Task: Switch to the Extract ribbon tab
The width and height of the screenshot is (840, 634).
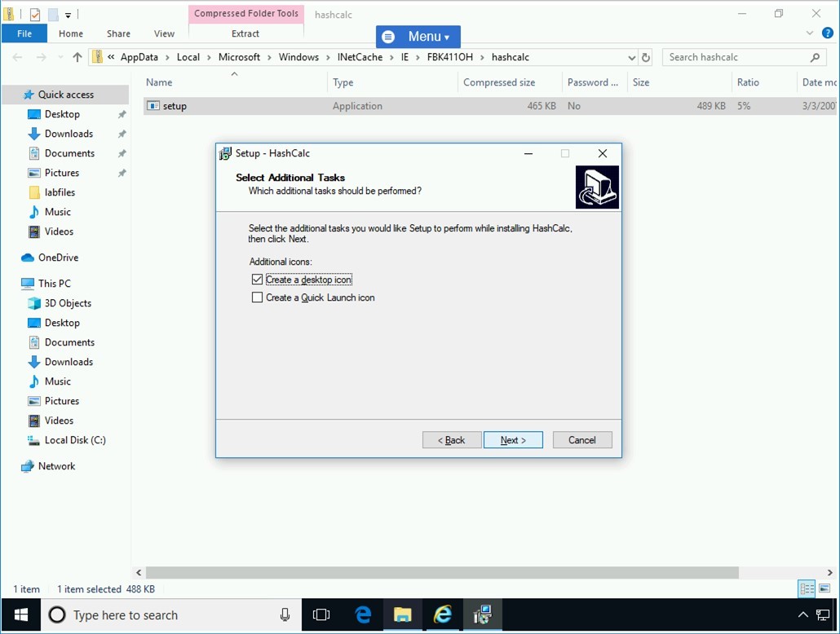Action: pos(245,33)
